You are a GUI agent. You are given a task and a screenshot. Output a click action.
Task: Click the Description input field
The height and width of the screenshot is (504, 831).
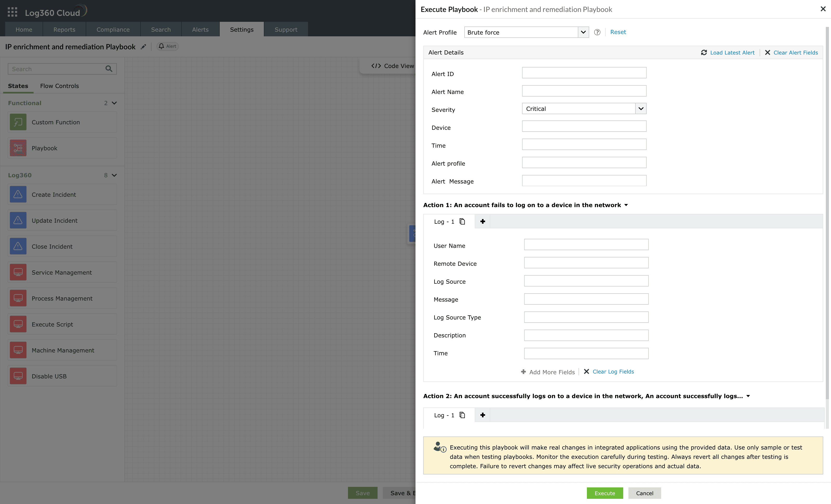click(586, 336)
